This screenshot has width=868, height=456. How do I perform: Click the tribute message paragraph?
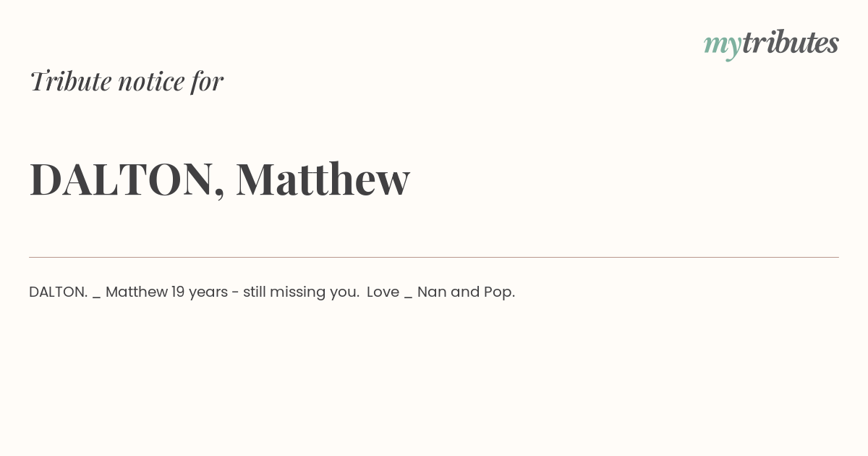coord(272,292)
